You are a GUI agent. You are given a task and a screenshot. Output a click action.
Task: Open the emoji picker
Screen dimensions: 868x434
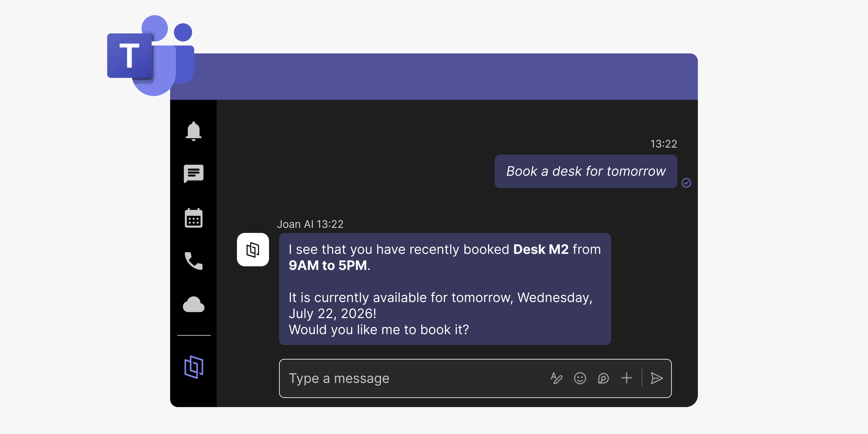[x=580, y=378]
